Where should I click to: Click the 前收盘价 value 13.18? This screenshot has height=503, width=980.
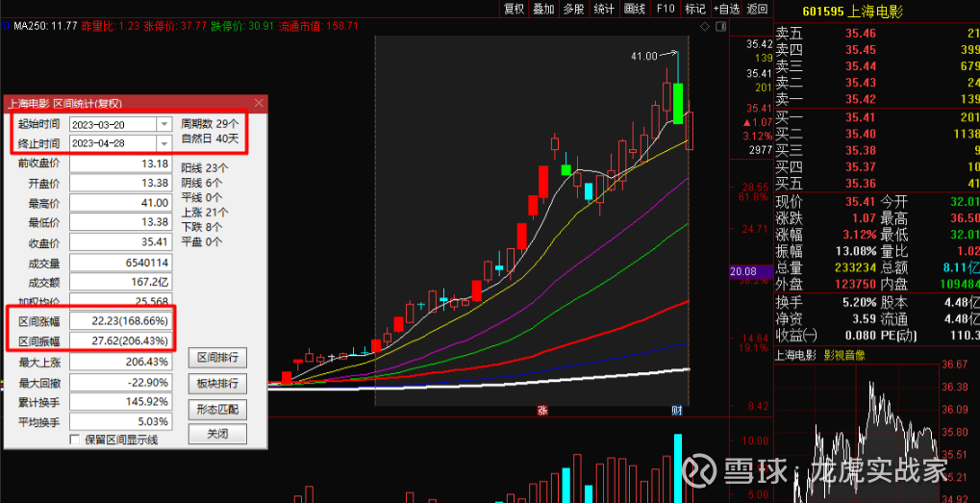[x=120, y=164]
